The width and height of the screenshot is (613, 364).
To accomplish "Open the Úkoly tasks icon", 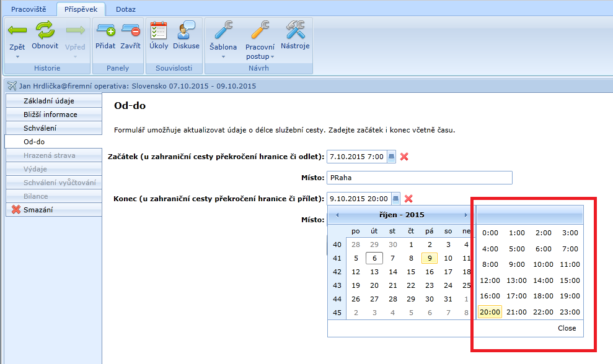I will pyautogui.click(x=159, y=30).
